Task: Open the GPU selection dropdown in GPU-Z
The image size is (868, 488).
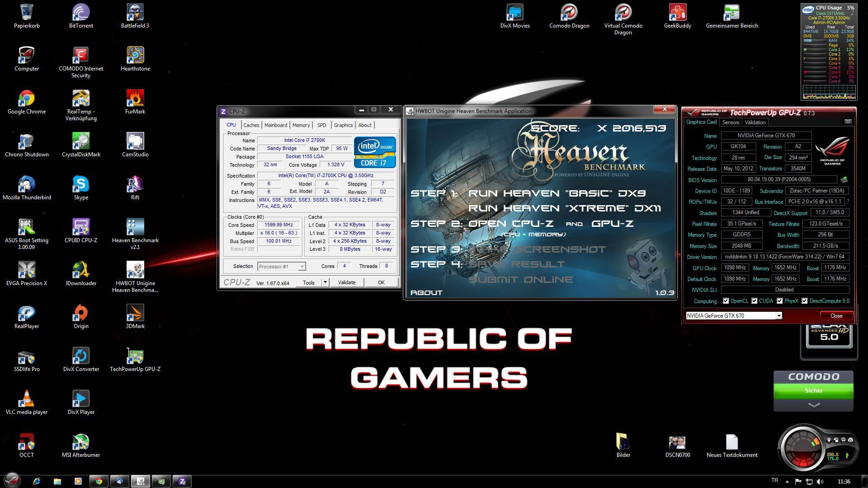Action: click(778, 316)
